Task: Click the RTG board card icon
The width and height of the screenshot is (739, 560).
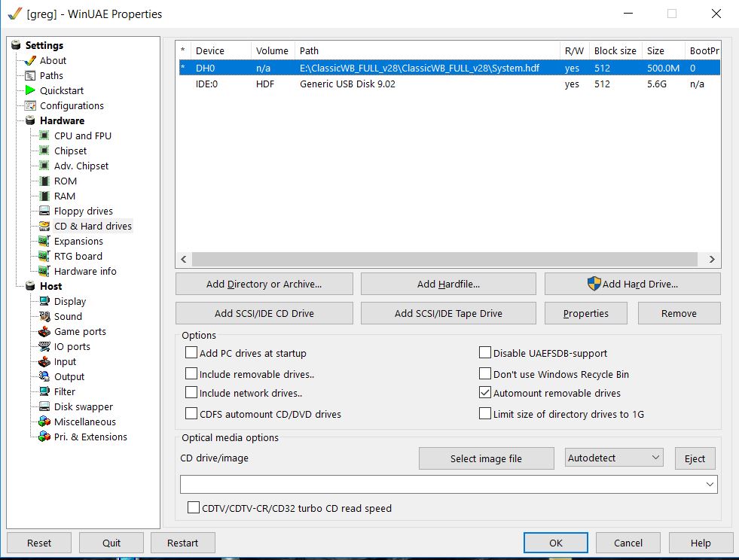Action: 44,256
